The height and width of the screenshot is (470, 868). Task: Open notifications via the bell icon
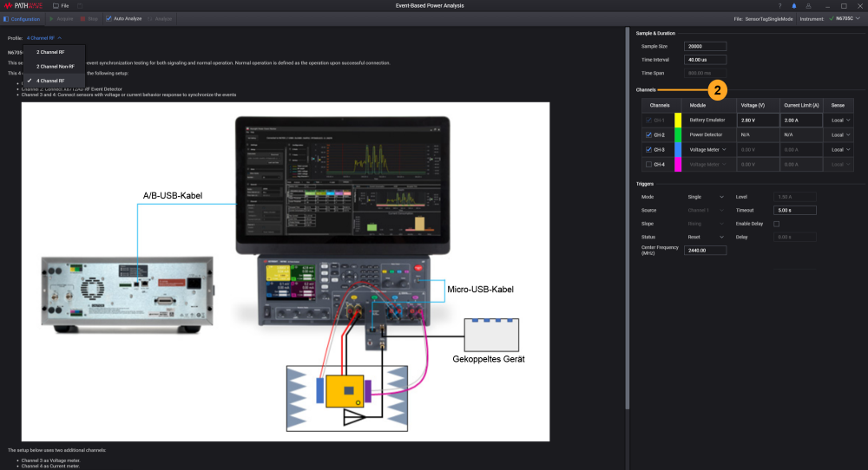pyautogui.click(x=793, y=5)
